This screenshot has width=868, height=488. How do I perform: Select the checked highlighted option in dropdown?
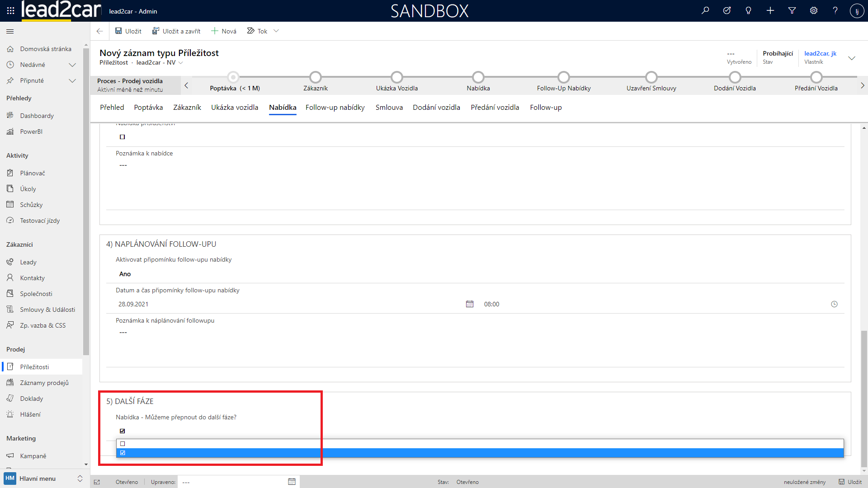click(123, 453)
